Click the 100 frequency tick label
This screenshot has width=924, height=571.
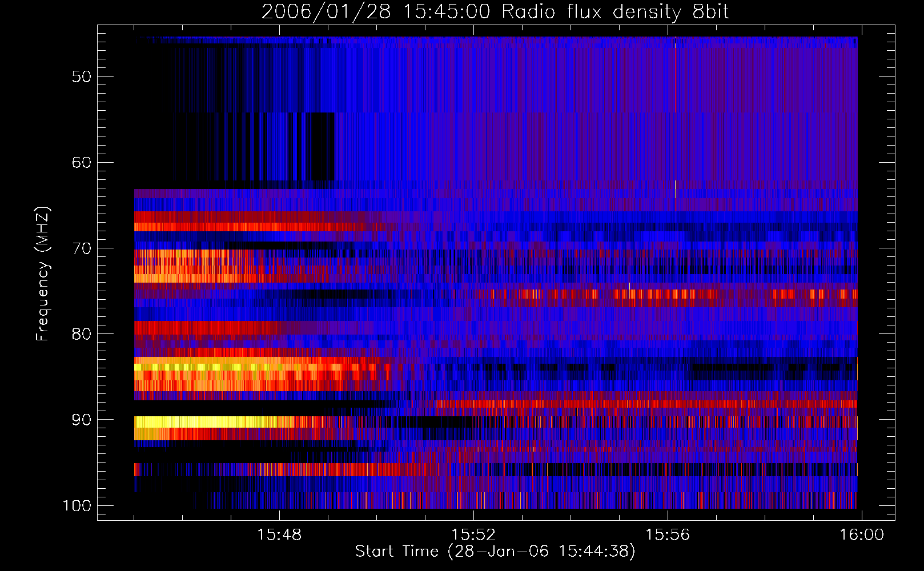coord(77,506)
